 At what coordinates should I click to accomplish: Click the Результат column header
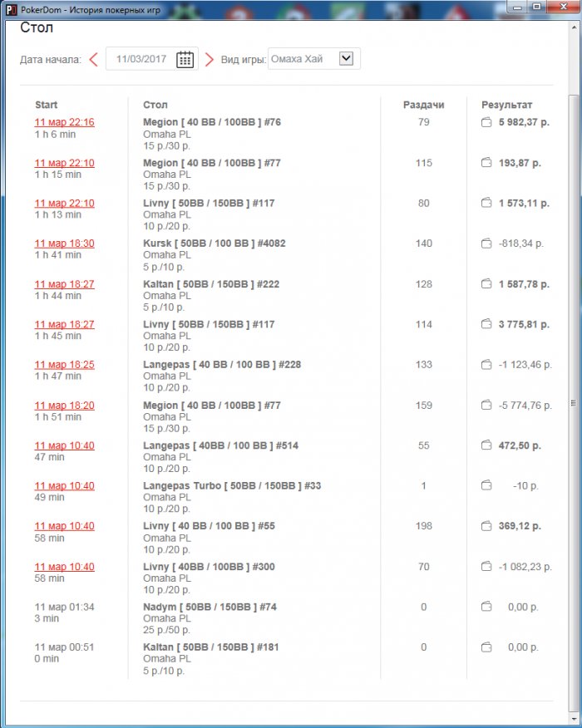(x=506, y=105)
